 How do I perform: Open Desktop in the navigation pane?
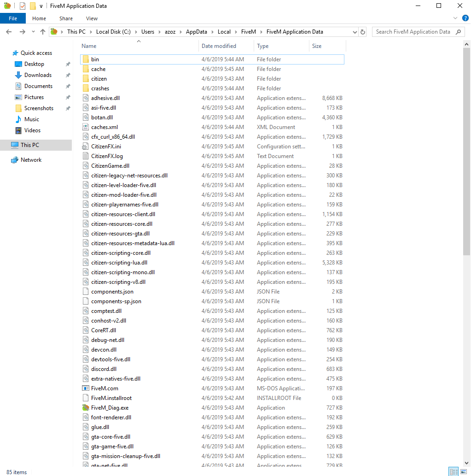[x=34, y=64]
